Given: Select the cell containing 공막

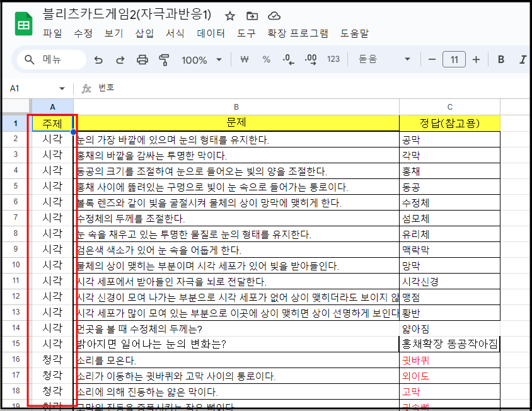Looking at the screenshot, I should point(449,139).
